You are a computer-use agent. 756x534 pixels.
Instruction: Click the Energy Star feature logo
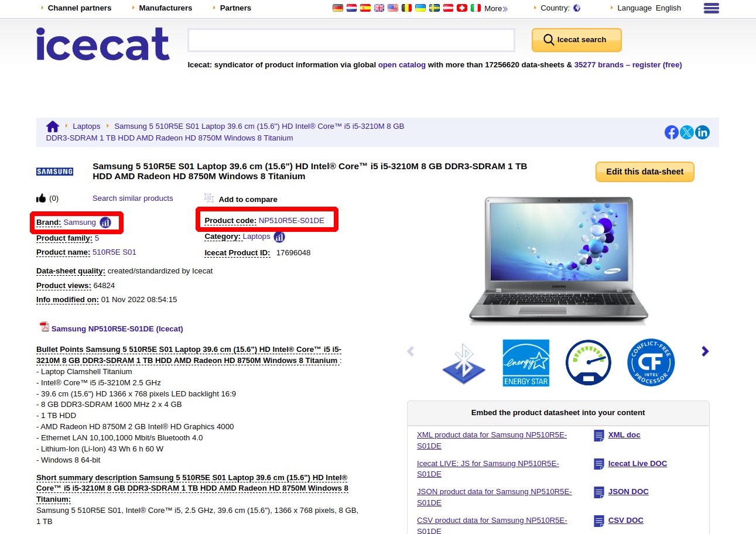(x=526, y=363)
